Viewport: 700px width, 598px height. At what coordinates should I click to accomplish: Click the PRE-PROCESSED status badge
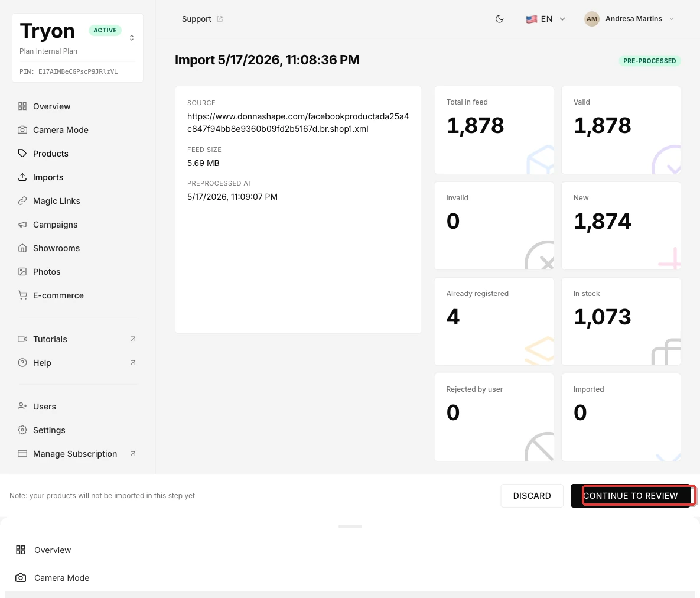point(649,61)
